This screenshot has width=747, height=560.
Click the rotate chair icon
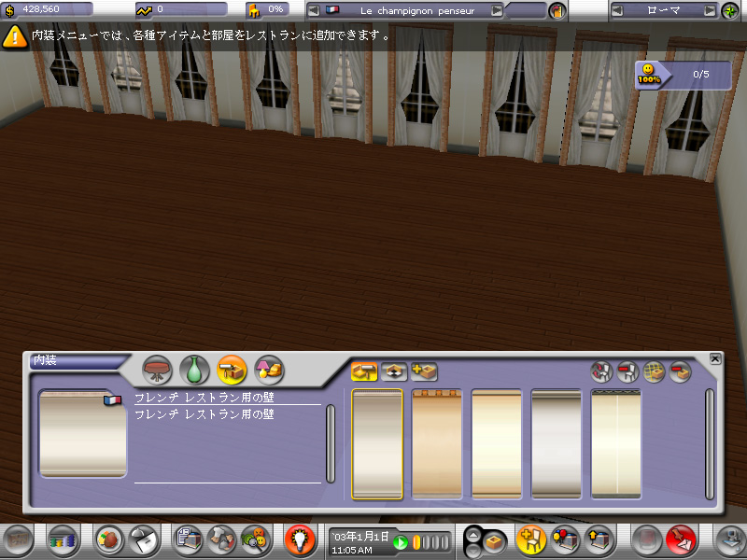[601, 371]
